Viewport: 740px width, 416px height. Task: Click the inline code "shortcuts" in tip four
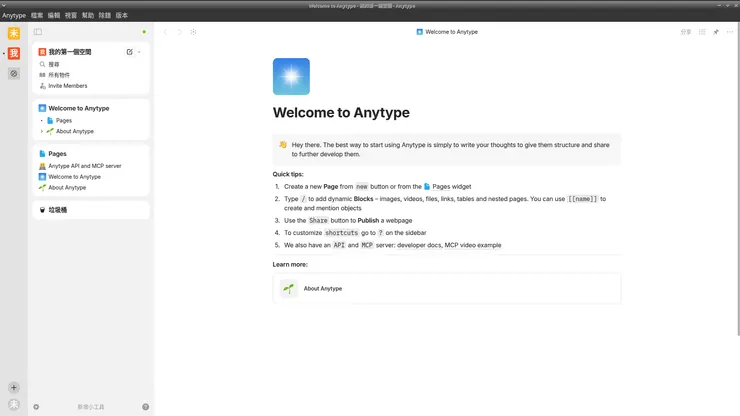point(342,233)
